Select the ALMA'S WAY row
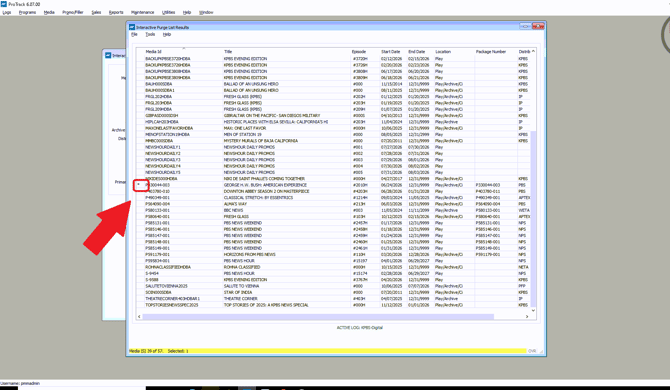The image size is (670, 390). click(333, 204)
